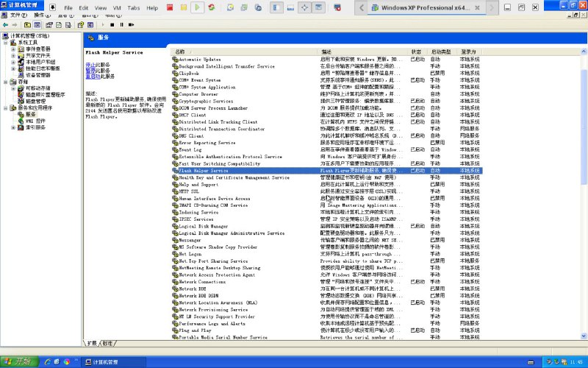Click the red power-off icon in VMware toolbar
Image resolution: width=588 pixels, height=368 pixels.
tap(170, 7)
